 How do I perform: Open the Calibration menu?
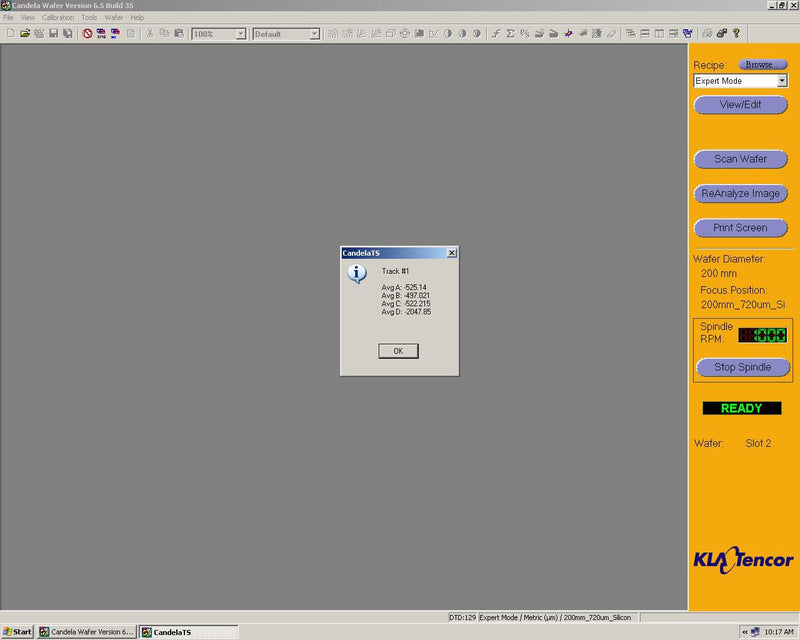pyautogui.click(x=58, y=18)
